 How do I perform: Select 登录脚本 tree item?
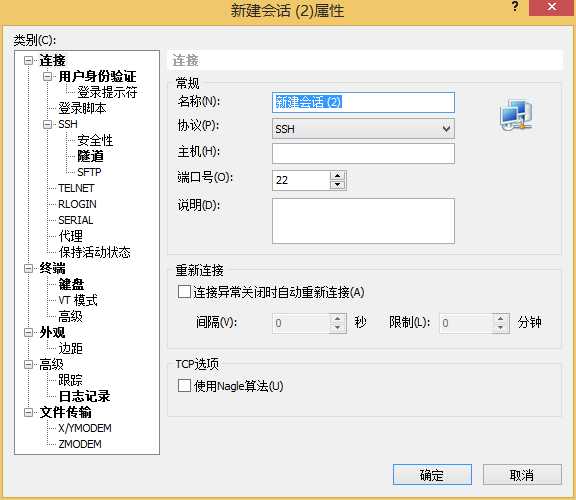coord(82,108)
